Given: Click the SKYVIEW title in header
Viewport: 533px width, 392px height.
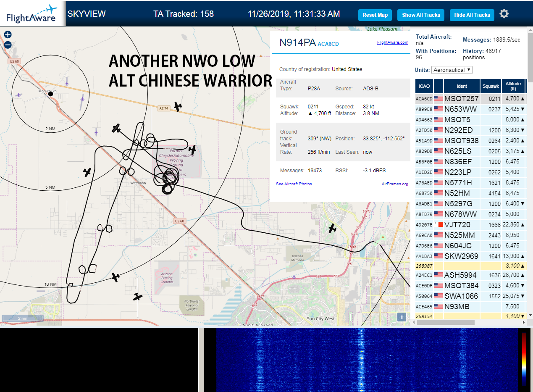Looking at the screenshot, I should (x=87, y=14).
